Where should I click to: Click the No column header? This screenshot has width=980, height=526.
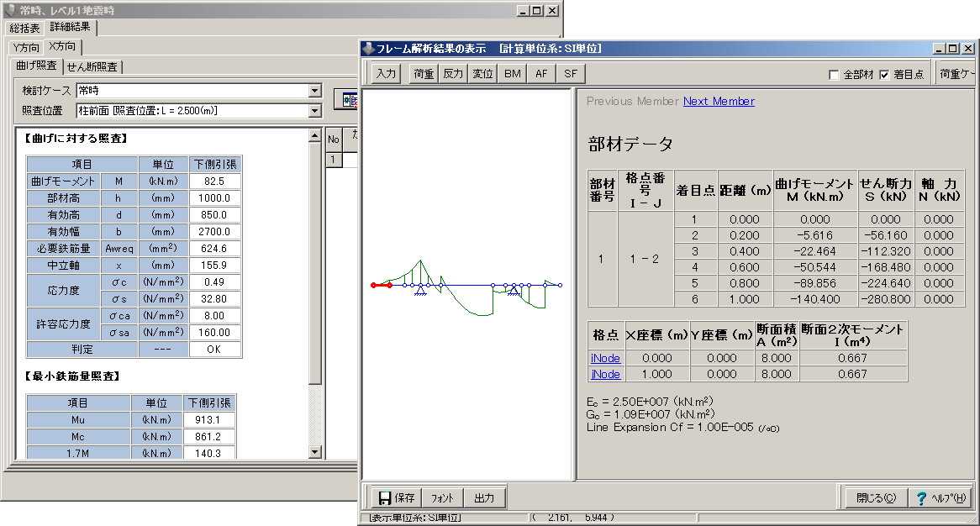tap(333, 139)
